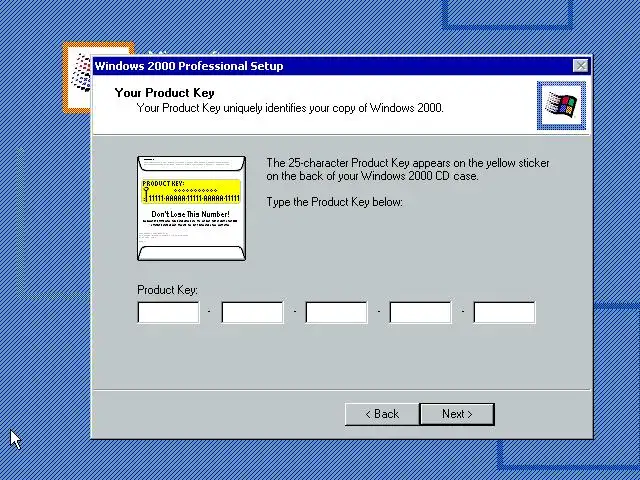Click the first Product Key field
This screenshot has width=640, height=480.
(x=169, y=313)
